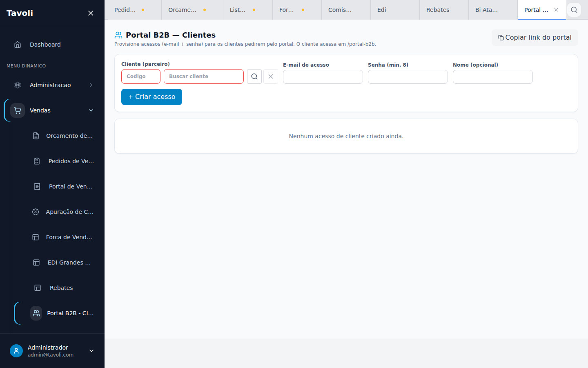
Task: Collapse the Vendas menu chevron
Action: tap(91, 110)
